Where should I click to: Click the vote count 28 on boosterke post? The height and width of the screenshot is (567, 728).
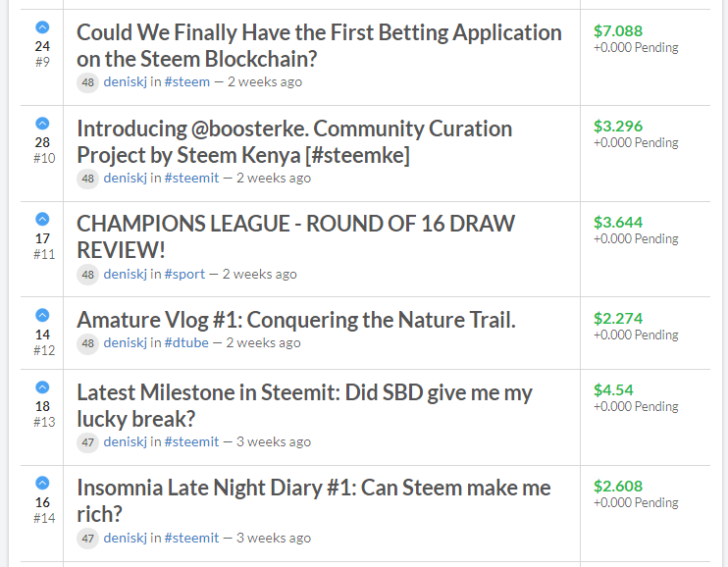(42, 142)
